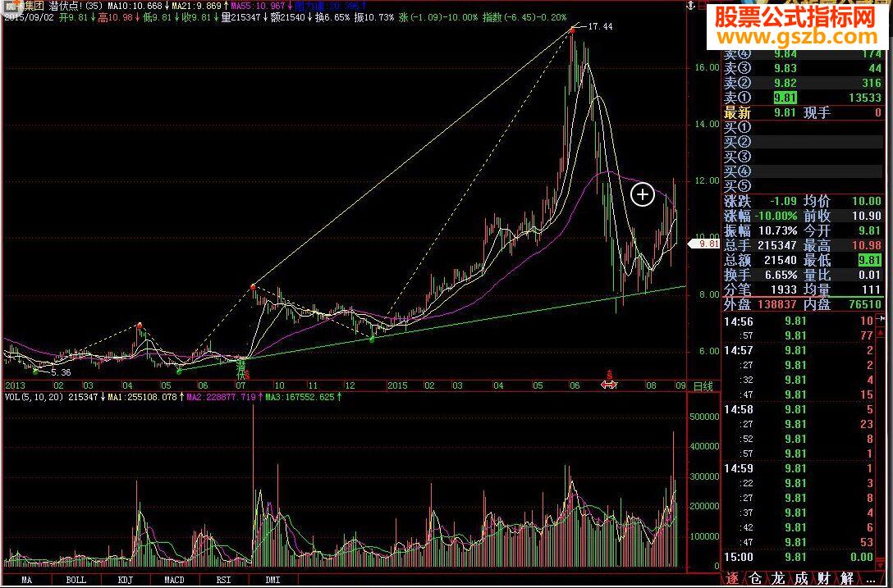Switch to the KDJ indicator tab
Image resolution: width=893 pixels, height=588 pixels.
point(126,580)
